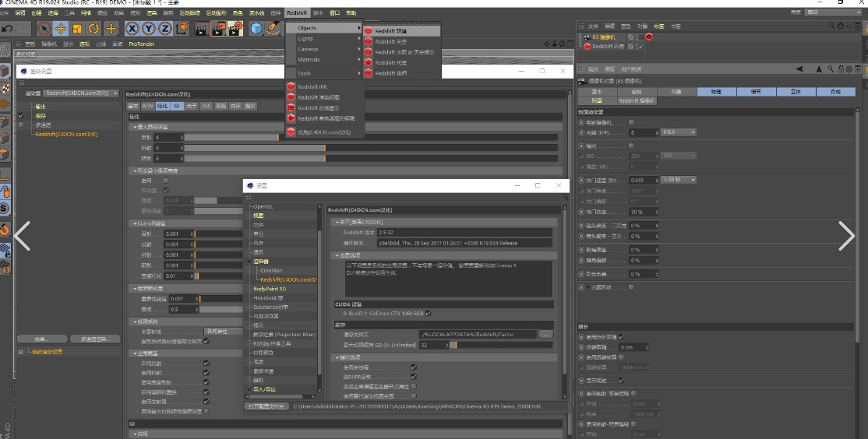
Task: Click the magnifier search icon in Object Manager
Action: [x=832, y=26]
